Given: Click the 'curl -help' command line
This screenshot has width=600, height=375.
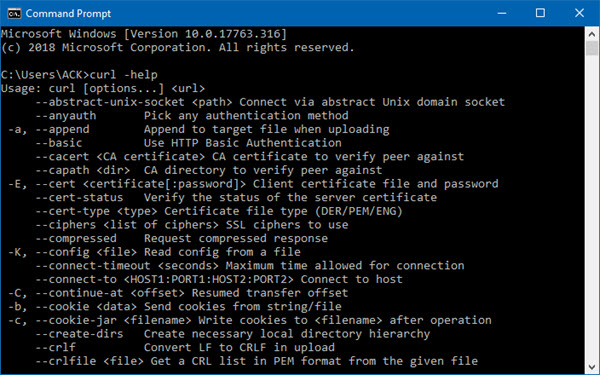Looking at the screenshot, I should coord(79,75).
